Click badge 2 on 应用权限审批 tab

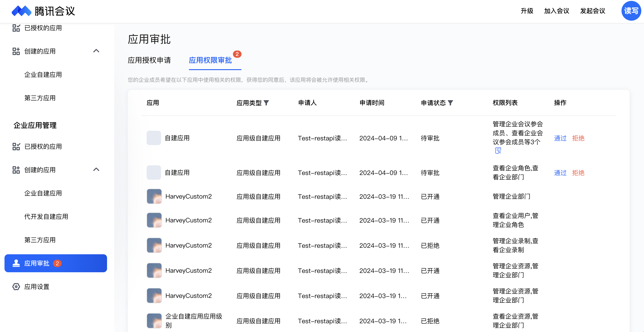pyautogui.click(x=237, y=54)
